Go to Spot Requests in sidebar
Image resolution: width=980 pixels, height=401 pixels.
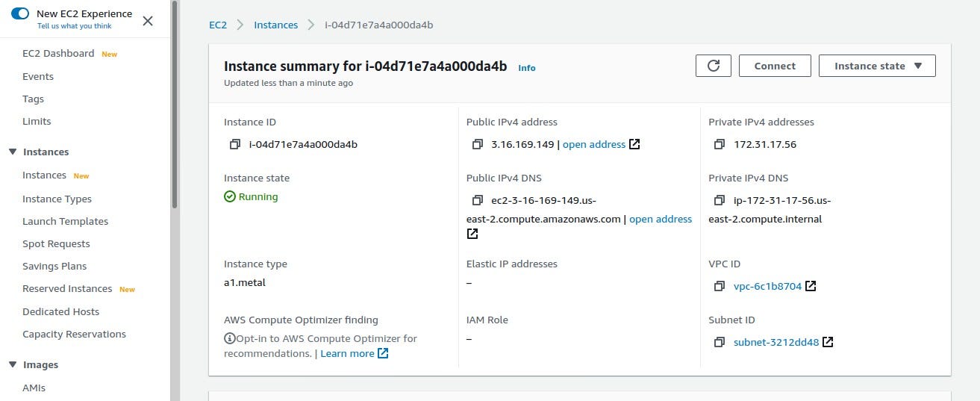[56, 243]
